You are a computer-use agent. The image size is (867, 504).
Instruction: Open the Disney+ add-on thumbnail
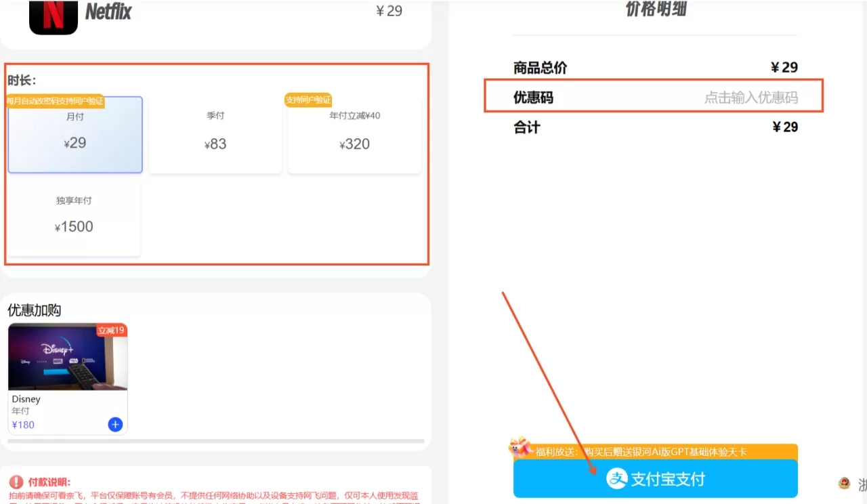68,356
